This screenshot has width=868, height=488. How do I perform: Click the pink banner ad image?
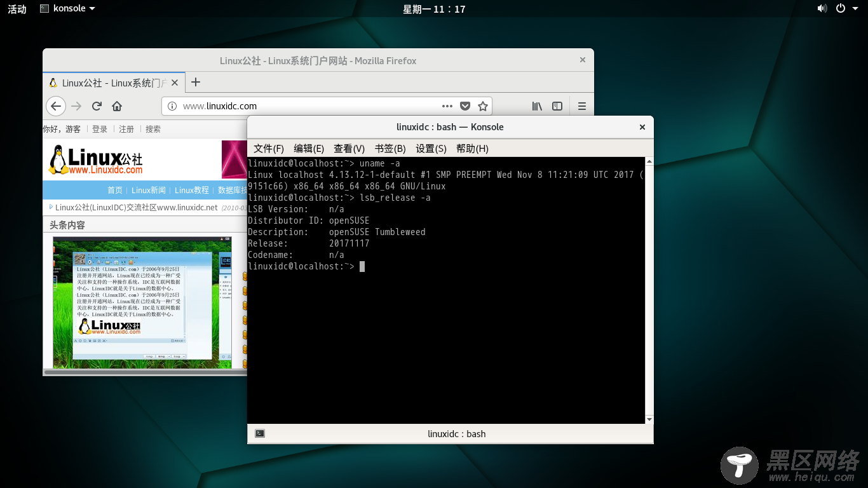(x=234, y=159)
